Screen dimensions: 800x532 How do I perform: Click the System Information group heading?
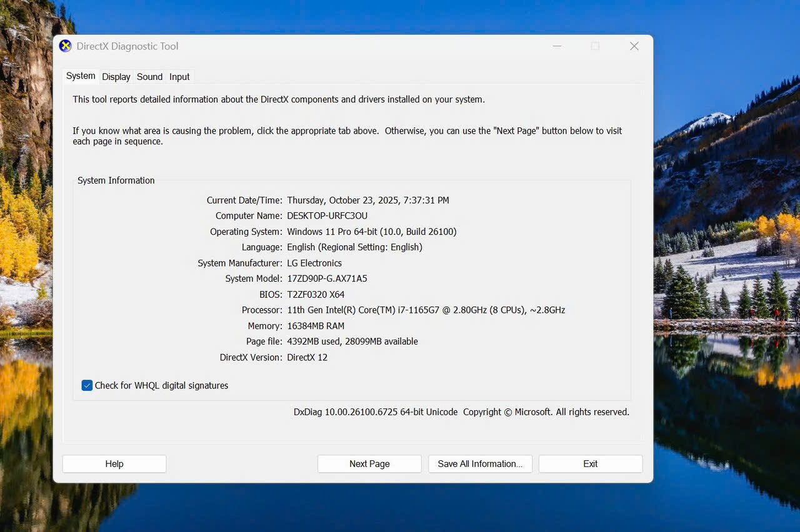tap(116, 180)
